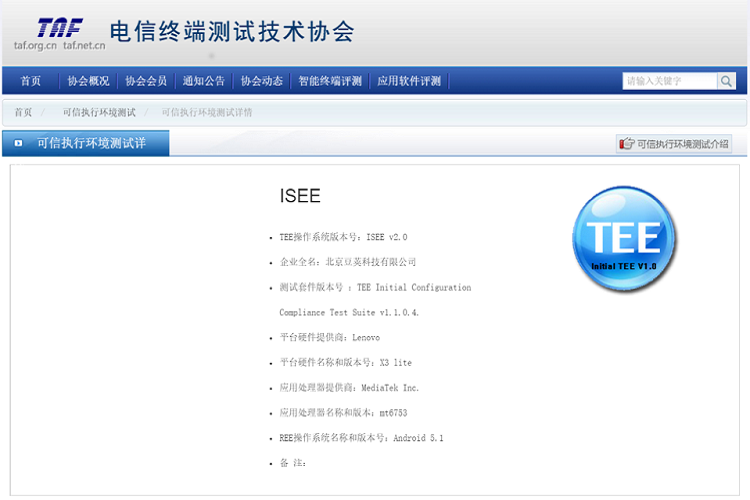Click the ISEE heading
The image size is (750, 500).
(300, 196)
